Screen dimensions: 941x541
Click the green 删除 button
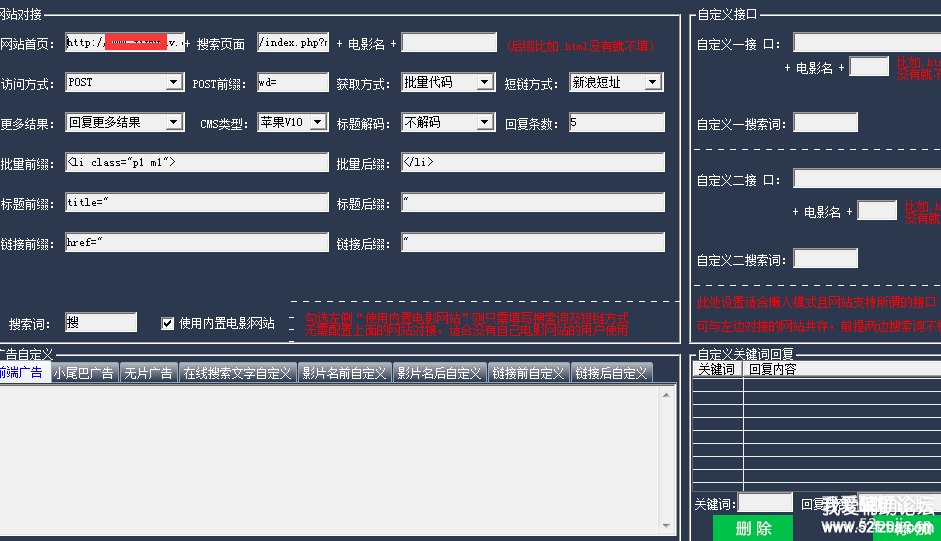[753, 528]
